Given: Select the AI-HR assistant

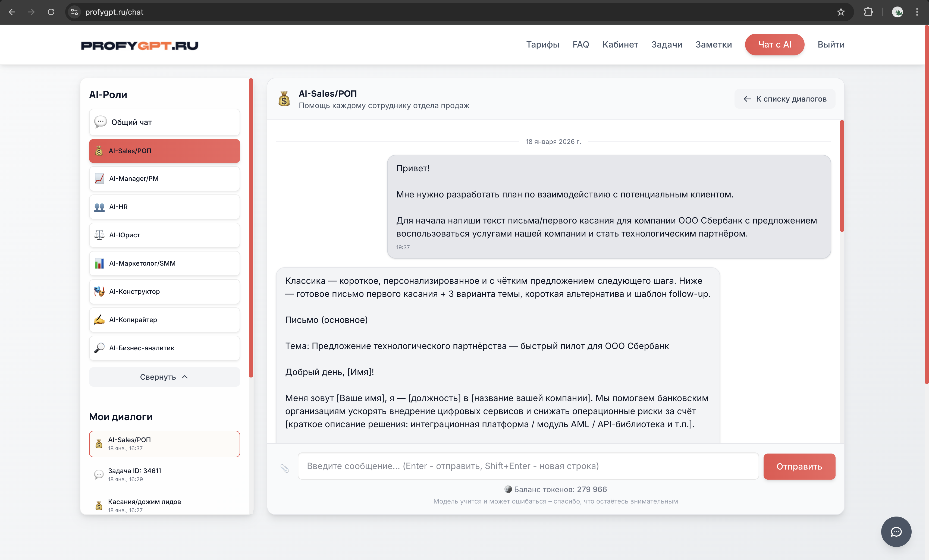Looking at the screenshot, I should click(164, 207).
